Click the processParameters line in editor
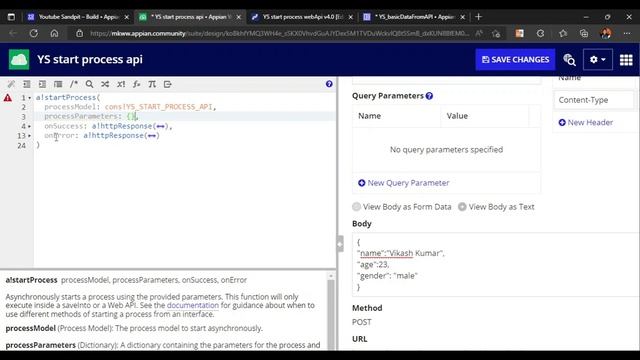 pyautogui.click(x=185, y=116)
